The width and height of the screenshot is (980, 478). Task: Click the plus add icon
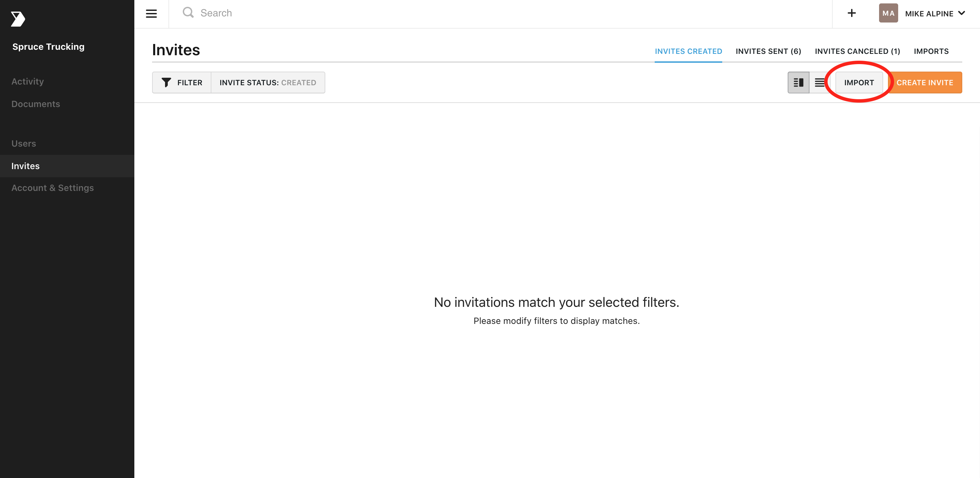852,13
